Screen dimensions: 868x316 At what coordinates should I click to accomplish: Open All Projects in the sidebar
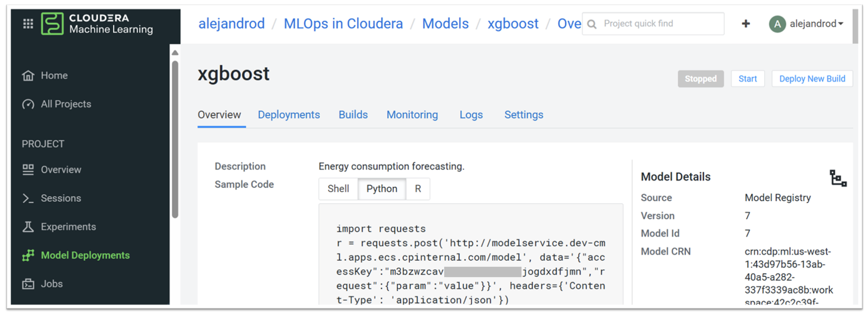pyautogui.click(x=66, y=104)
